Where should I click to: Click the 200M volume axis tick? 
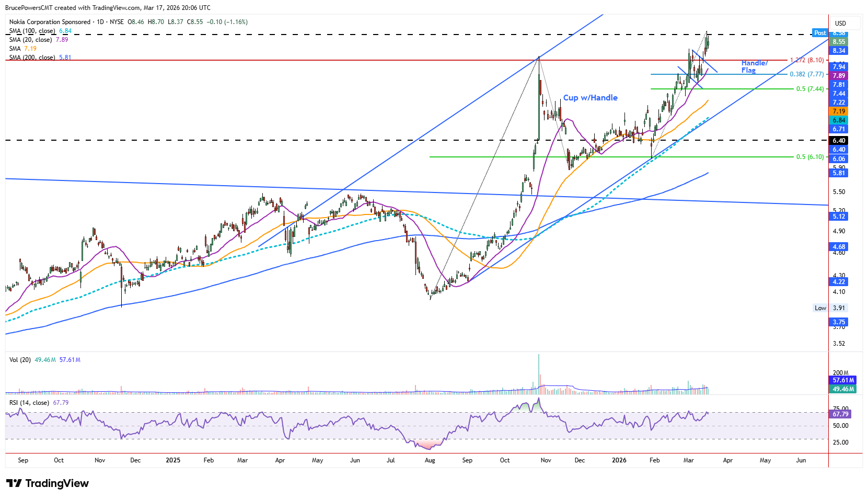pos(840,373)
